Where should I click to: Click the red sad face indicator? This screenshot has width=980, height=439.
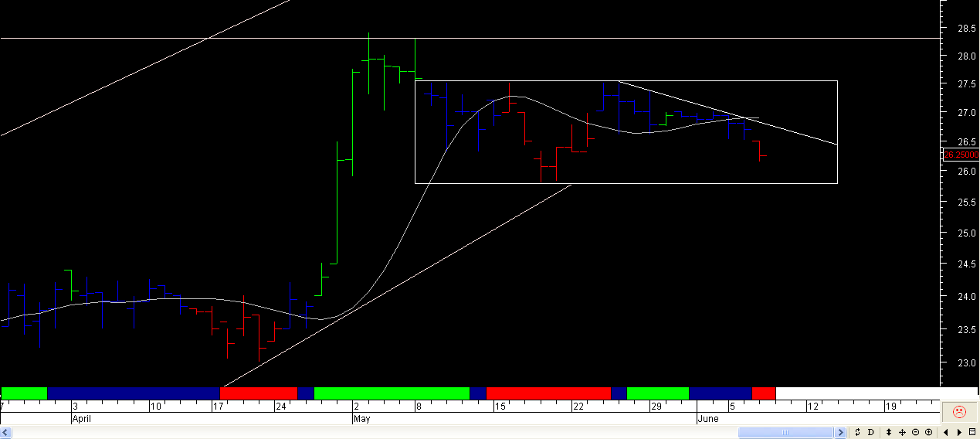tap(959, 412)
